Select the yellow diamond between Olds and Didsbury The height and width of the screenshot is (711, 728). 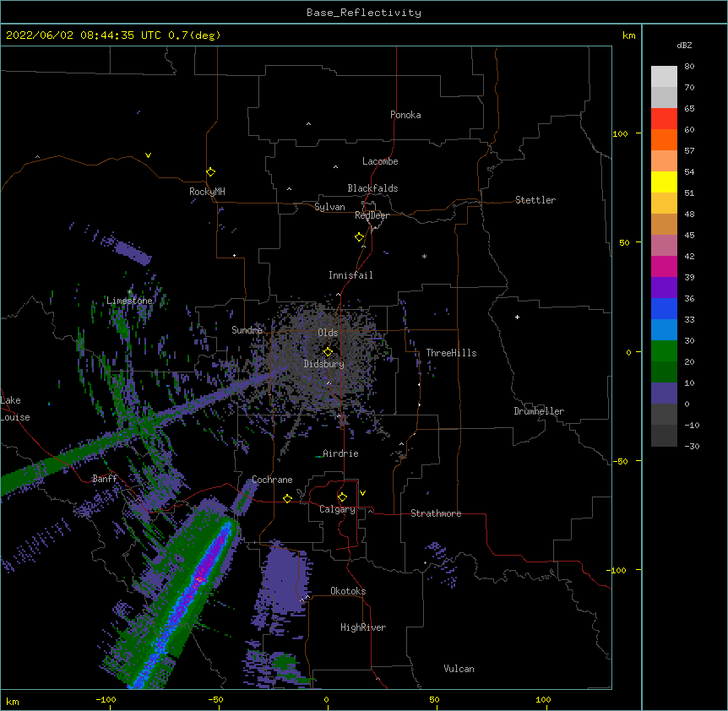[328, 352]
